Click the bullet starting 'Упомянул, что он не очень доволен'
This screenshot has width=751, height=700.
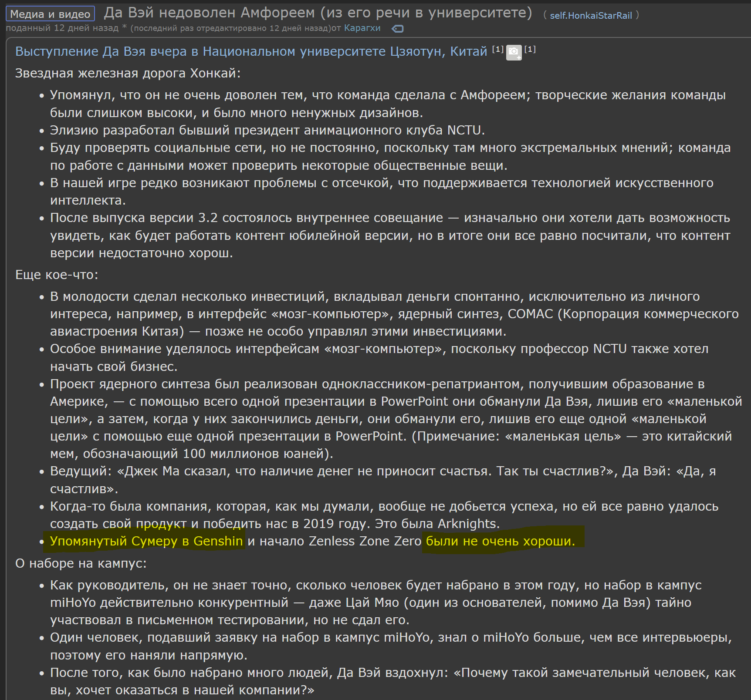(x=388, y=104)
